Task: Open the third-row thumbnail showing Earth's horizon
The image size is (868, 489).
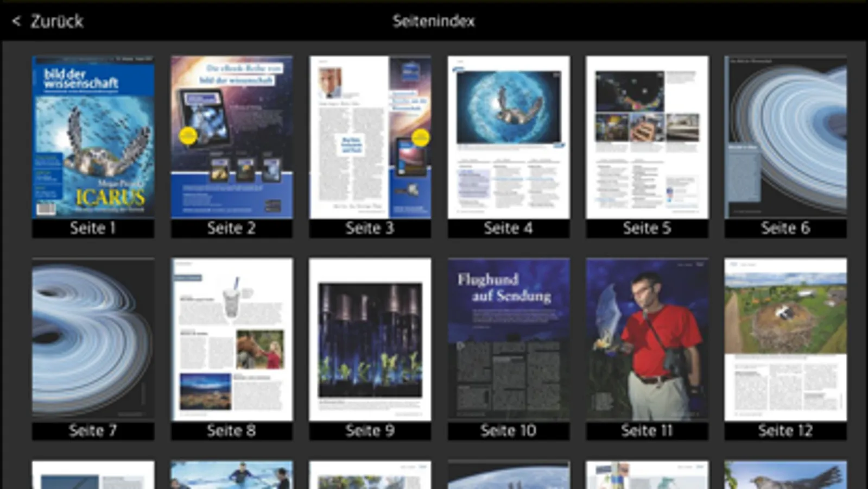Action: point(509,475)
